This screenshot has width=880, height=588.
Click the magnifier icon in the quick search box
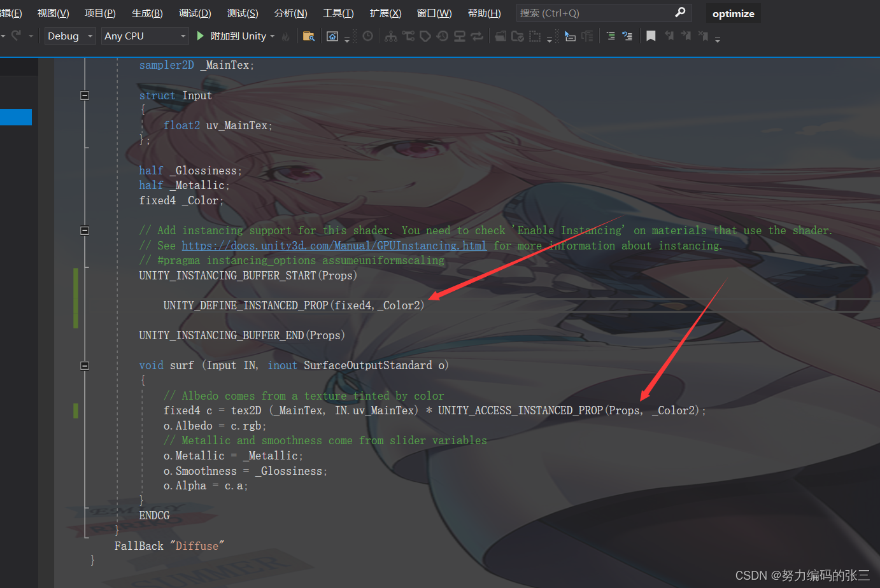pos(680,12)
